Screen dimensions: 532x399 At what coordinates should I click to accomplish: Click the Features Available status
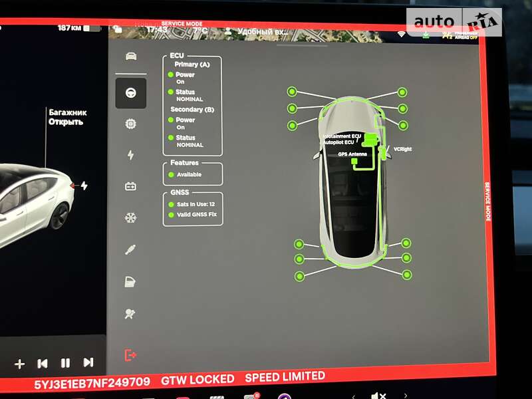(185, 174)
